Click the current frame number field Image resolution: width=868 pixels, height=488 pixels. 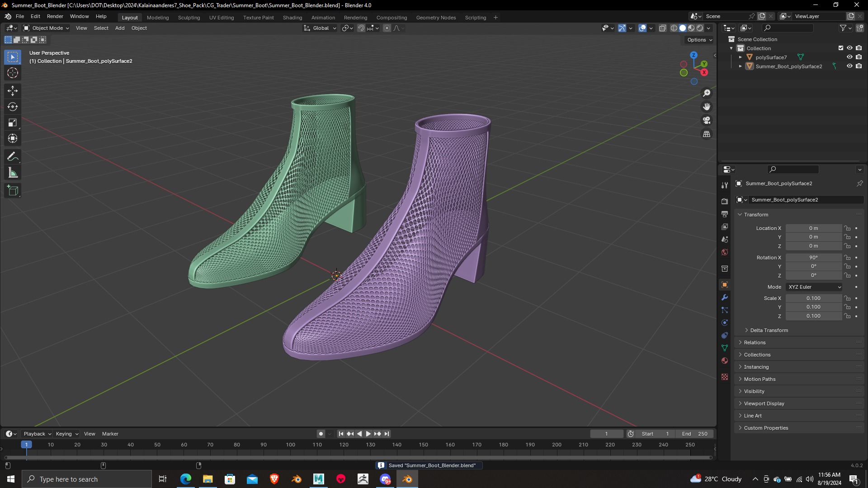(606, 434)
